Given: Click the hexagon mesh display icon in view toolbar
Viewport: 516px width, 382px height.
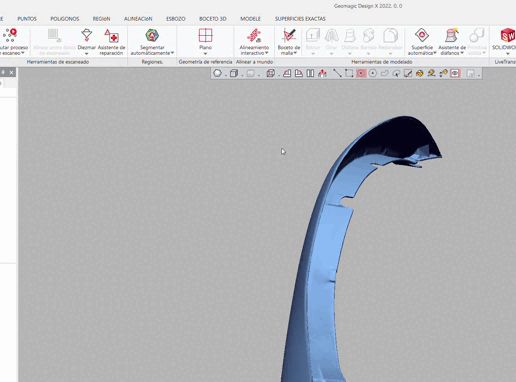Looking at the screenshot, I should click(217, 73).
